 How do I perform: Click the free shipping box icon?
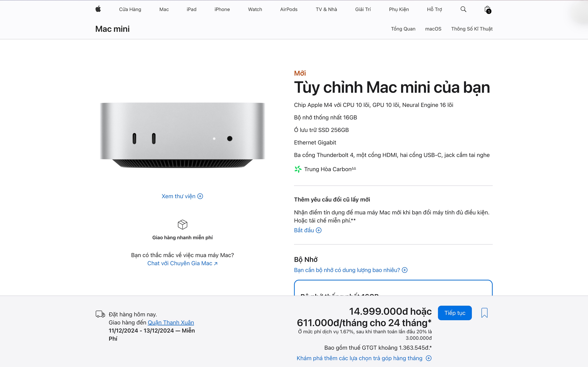tap(183, 225)
